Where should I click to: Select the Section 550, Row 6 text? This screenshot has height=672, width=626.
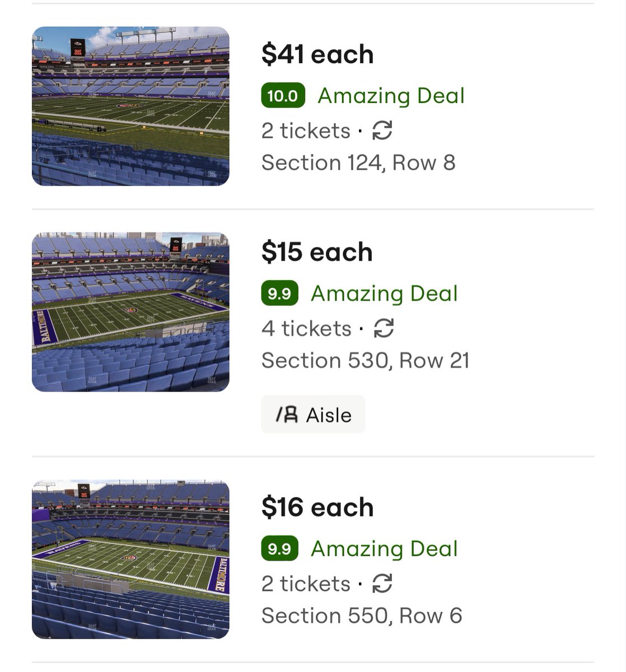(362, 616)
